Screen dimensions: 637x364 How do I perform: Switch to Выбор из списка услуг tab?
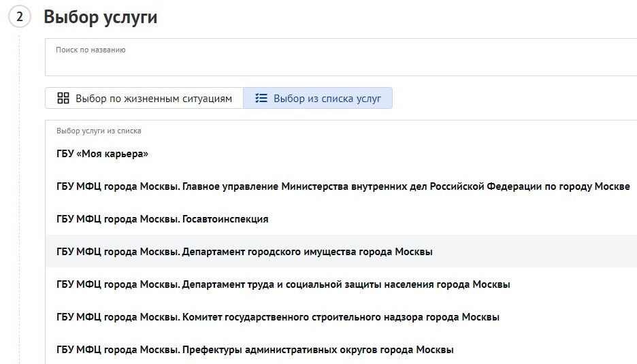[x=318, y=98]
